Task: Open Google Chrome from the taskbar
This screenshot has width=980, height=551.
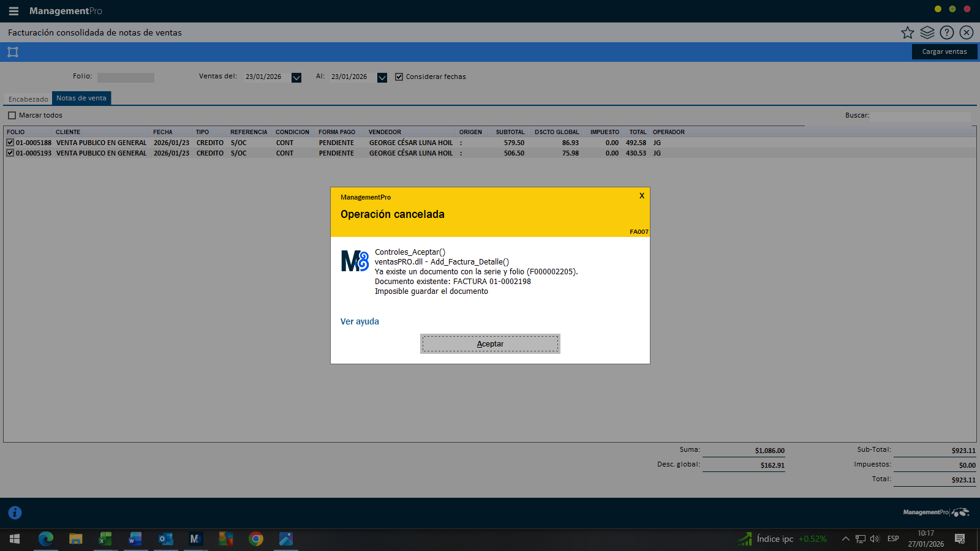Action: 256,539
